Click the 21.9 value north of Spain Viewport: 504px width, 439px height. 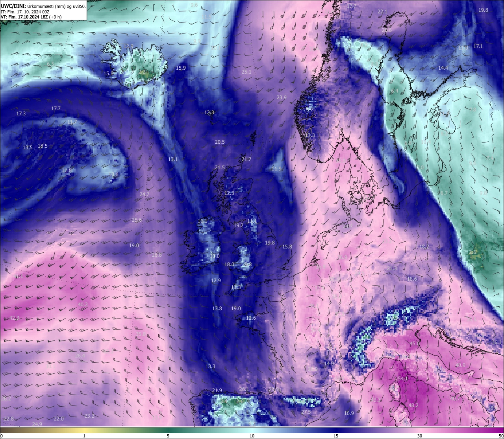pos(217,390)
